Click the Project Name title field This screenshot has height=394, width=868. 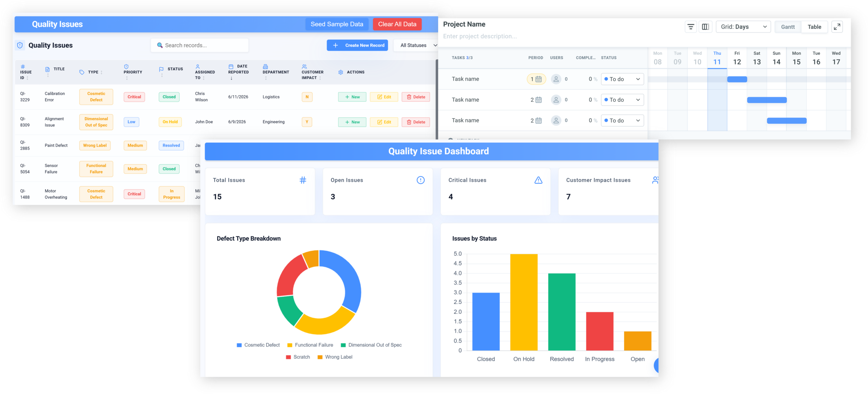[464, 24]
